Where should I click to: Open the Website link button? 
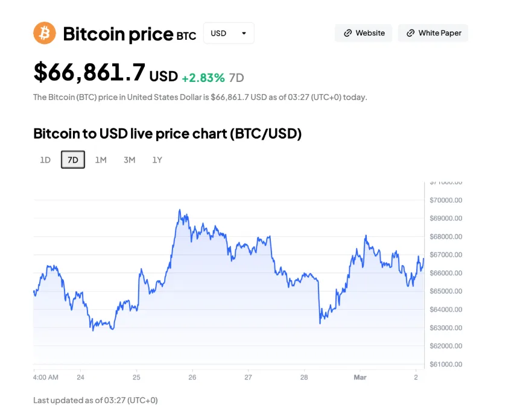tap(364, 33)
